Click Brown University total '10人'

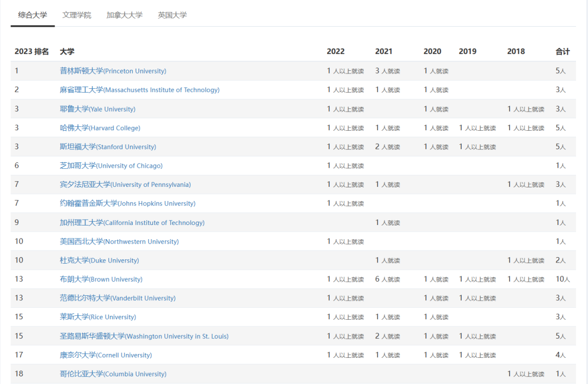click(x=563, y=279)
